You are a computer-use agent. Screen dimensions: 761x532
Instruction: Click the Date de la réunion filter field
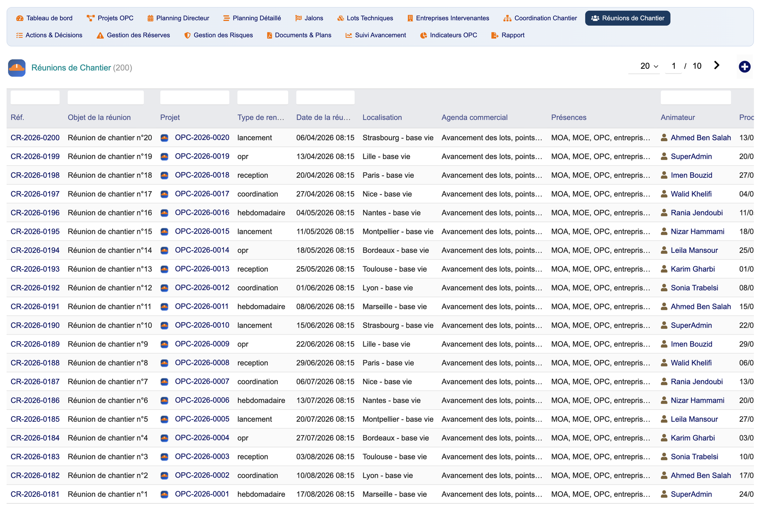tap(325, 97)
